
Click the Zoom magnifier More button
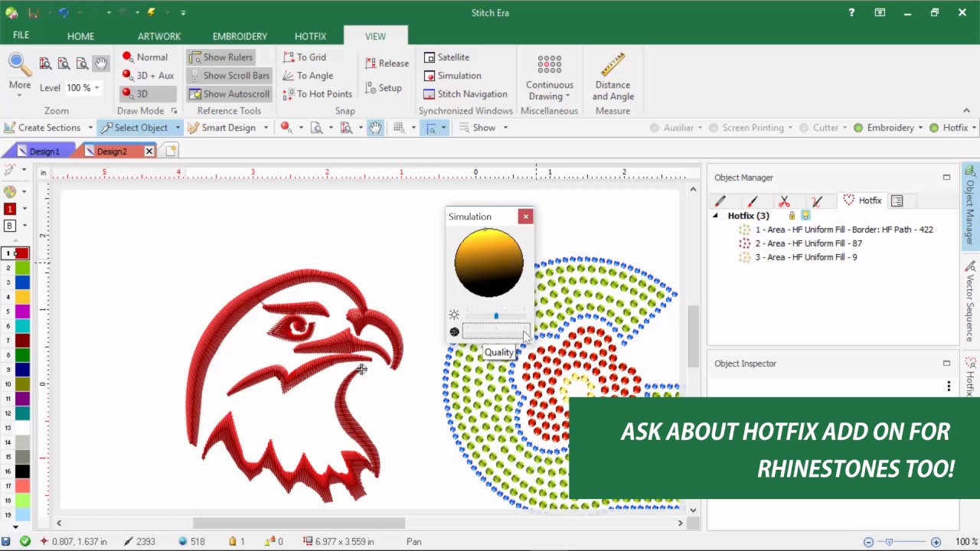[x=20, y=73]
